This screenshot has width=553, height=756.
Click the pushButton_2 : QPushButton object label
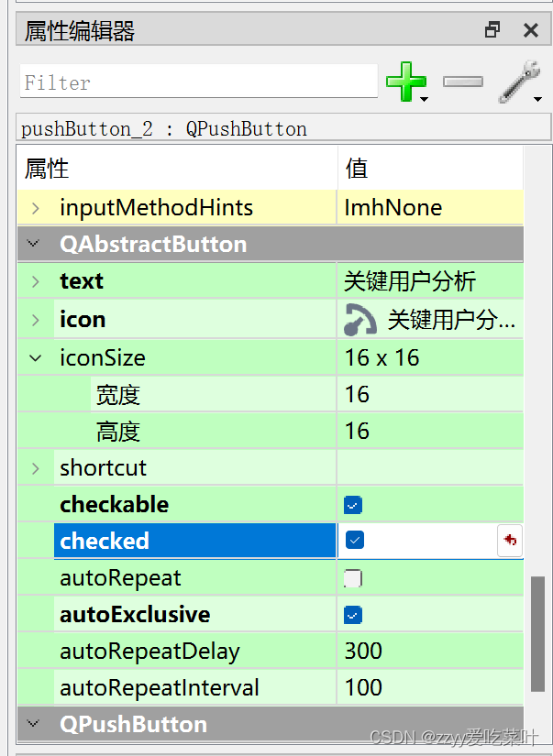(x=164, y=129)
